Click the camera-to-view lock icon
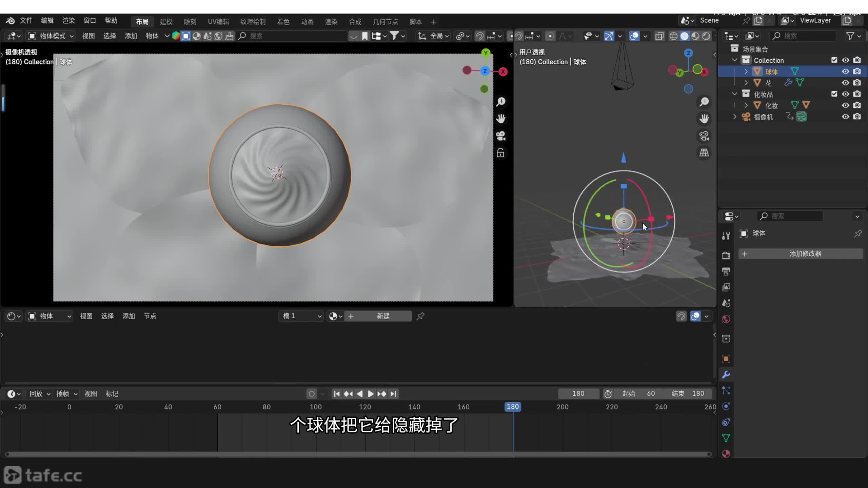The width and height of the screenshot is (868, 488). point(501,153)
